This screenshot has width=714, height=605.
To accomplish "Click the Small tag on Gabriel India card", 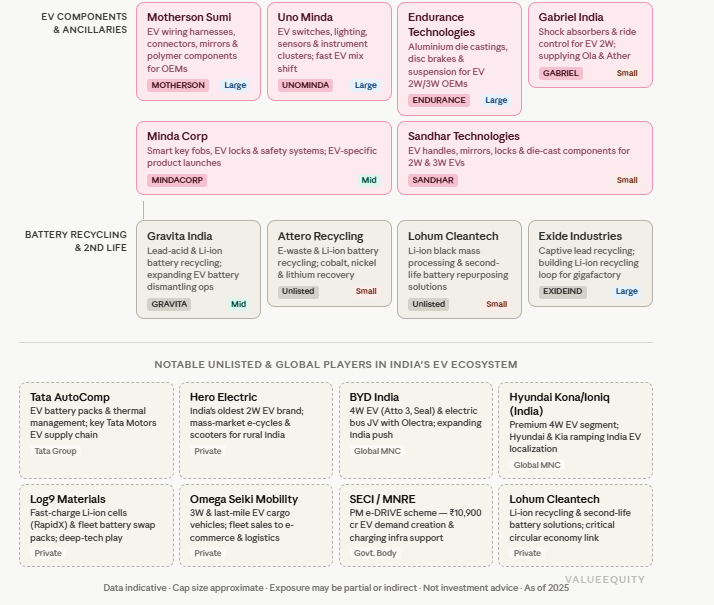I will 627,73.
